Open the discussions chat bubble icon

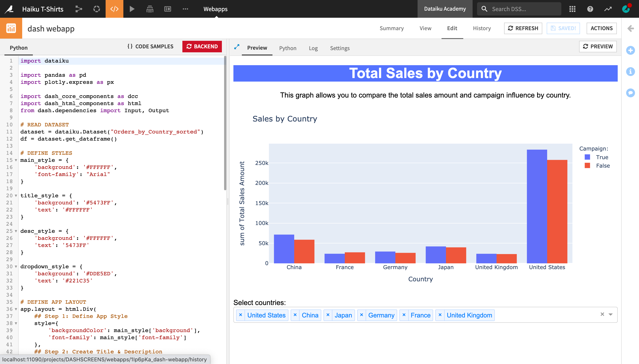[630, 93]
